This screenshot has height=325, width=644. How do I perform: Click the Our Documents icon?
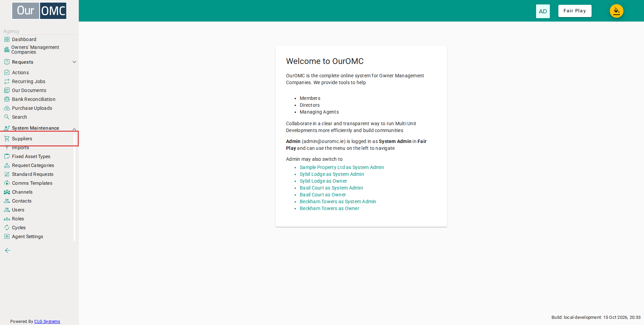[7, 90]
